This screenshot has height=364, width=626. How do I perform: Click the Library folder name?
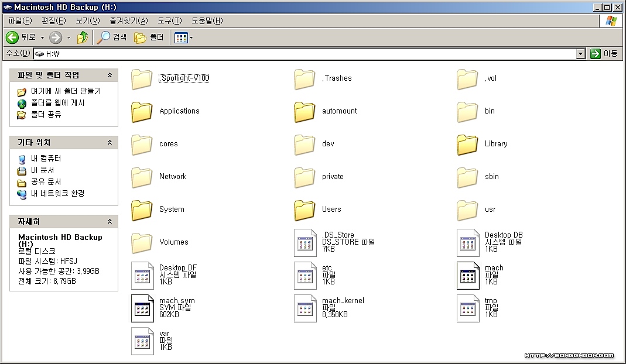click(x=496, y=144)
